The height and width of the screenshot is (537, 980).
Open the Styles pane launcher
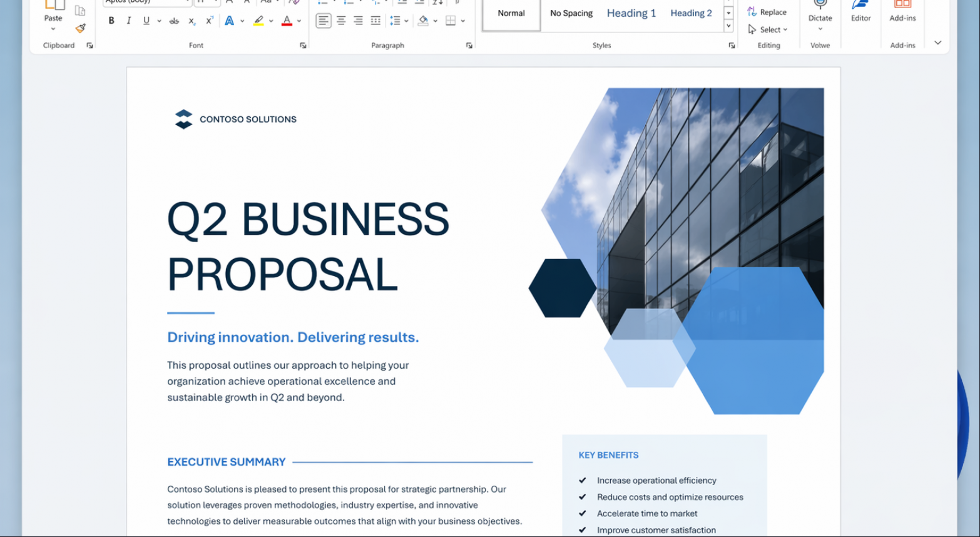point(732,46)
